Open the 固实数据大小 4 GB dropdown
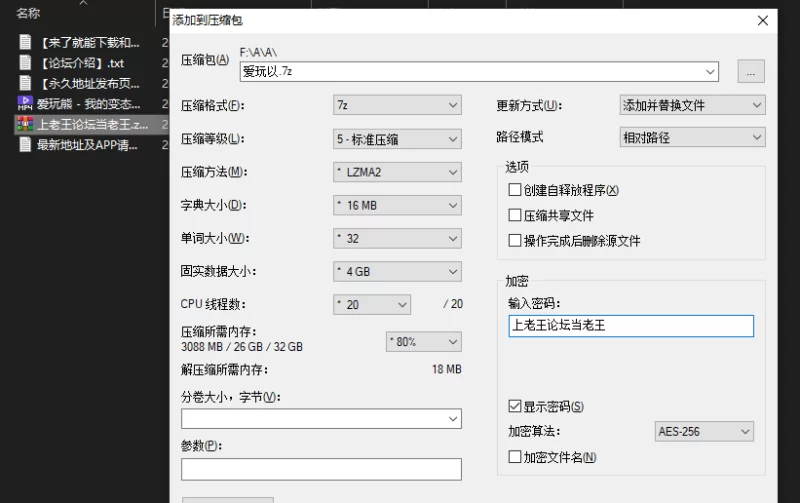The height and width of the screenshot is (503, 800). [x=397, y=271]
